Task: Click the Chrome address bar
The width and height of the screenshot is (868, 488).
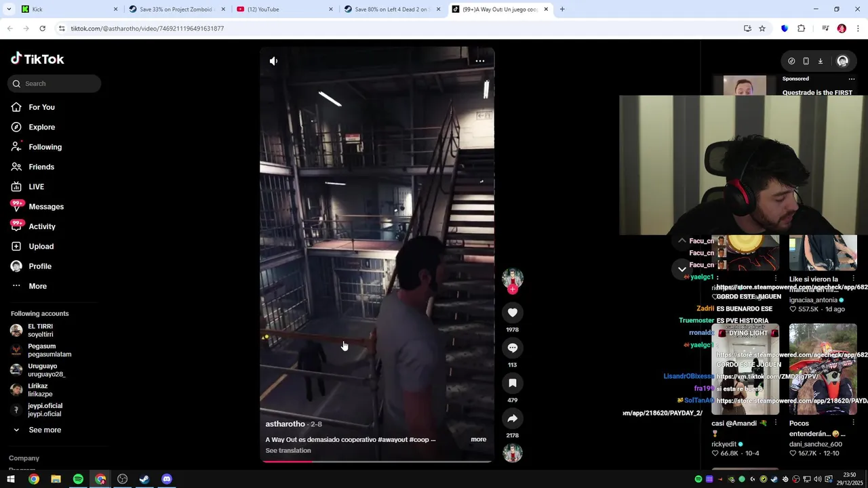Action: 400,28
